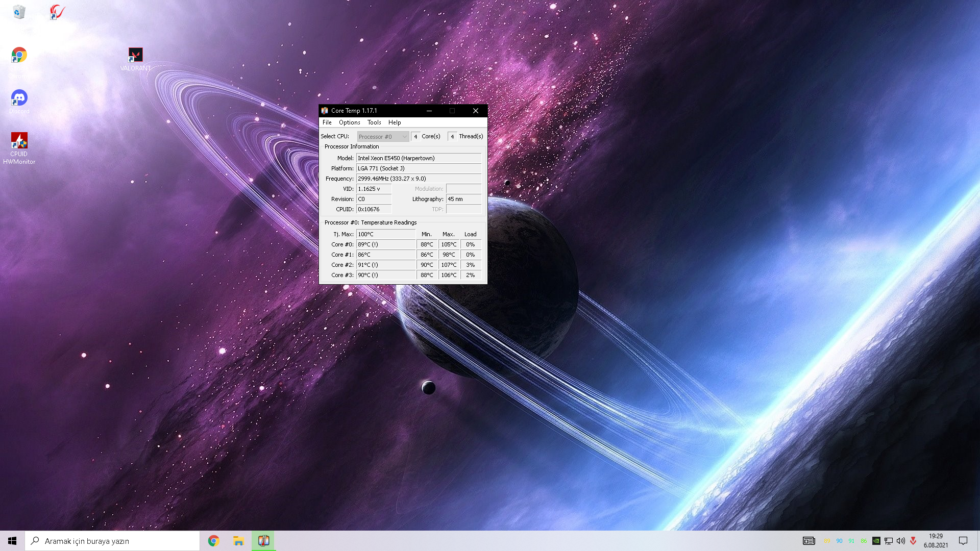Click the taskbar search box

coord(112,541)
